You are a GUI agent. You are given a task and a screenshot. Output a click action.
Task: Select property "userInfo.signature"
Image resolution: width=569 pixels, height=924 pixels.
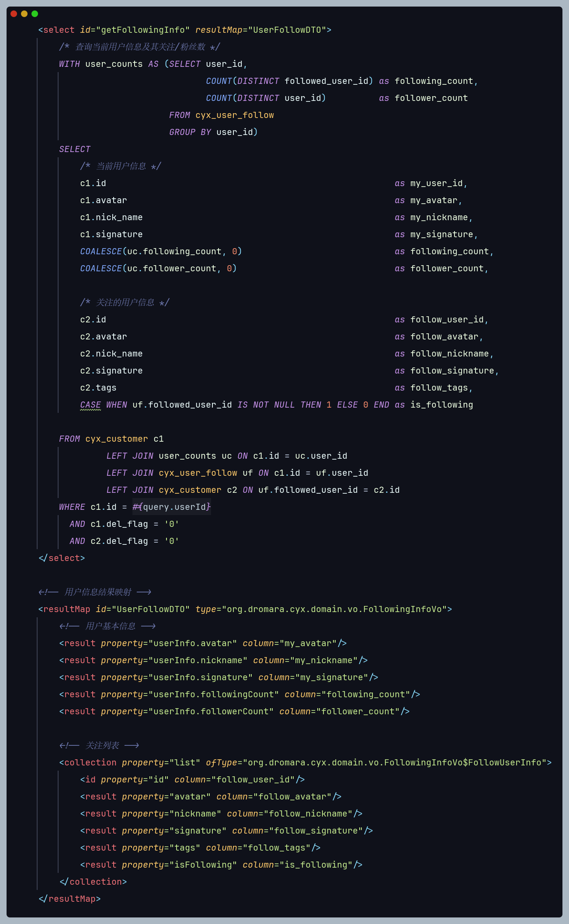(201, 677)
